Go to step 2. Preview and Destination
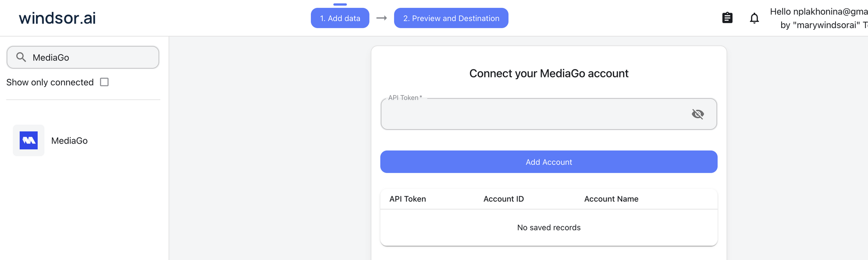This screenshot has width=868, height=260. click(x=451, y=18)
